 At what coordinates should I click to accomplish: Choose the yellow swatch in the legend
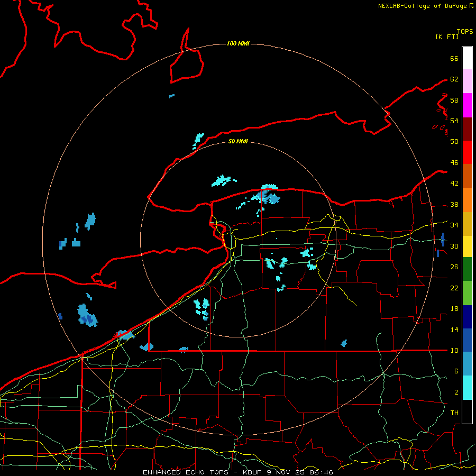(467, 246)
